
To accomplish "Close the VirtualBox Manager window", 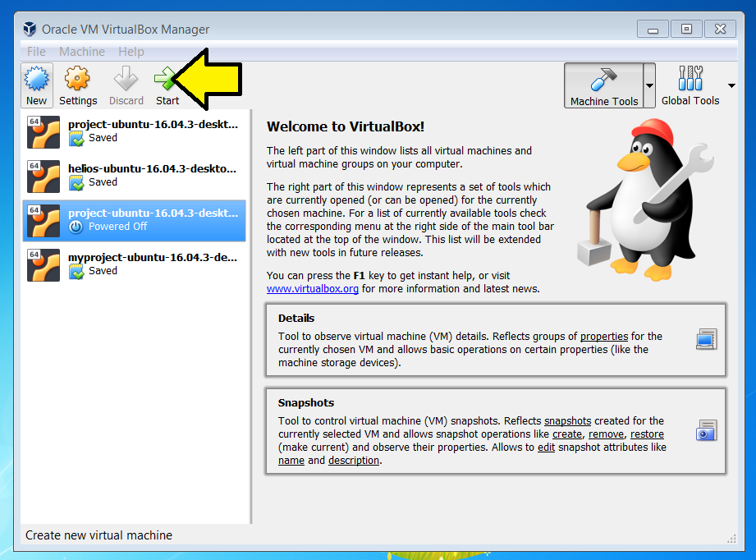I will [x=720, y=29].
